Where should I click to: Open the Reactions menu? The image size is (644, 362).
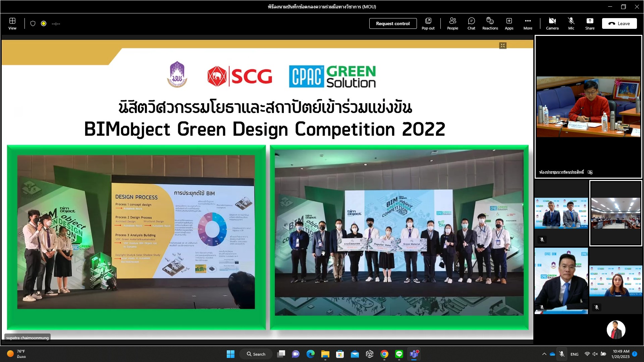490,23
